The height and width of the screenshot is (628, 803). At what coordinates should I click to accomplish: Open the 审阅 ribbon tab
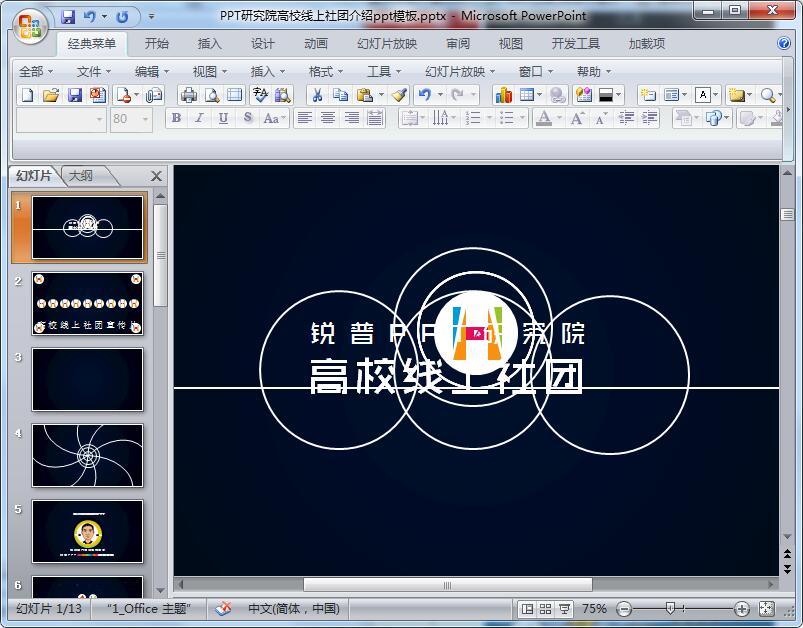click(457, 44)
